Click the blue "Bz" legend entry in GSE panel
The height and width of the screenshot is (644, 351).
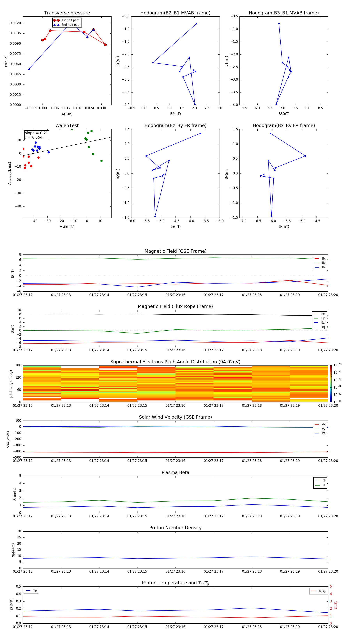320,267
